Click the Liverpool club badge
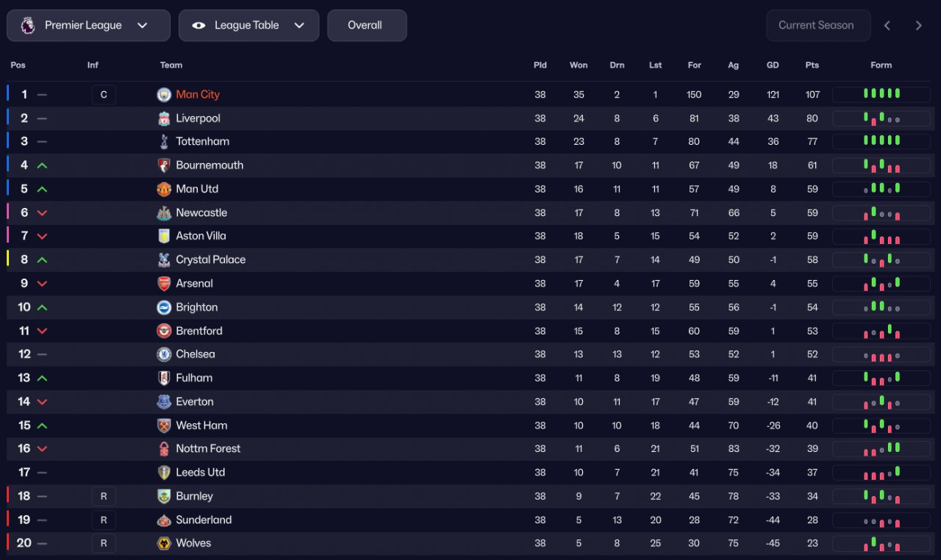Viewport: 941px width, 560px height. pos(164,118)
